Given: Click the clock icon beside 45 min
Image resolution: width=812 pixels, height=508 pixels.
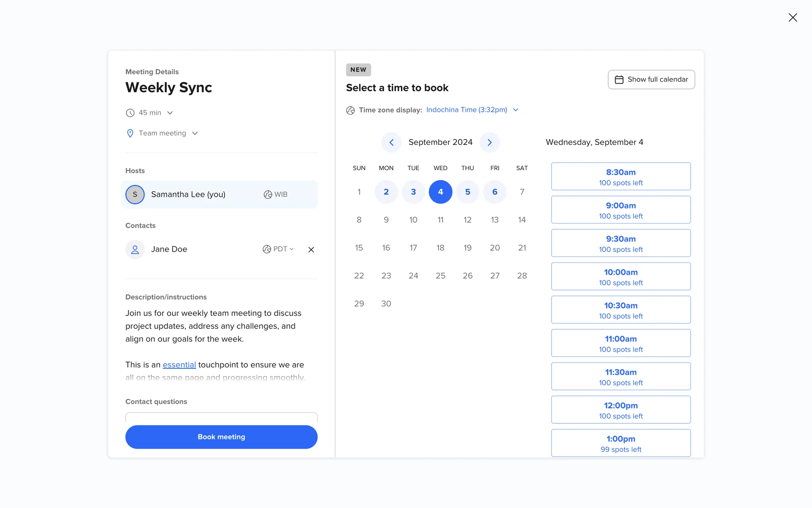Looking at the screenshot, I should (x=130, y=113).
